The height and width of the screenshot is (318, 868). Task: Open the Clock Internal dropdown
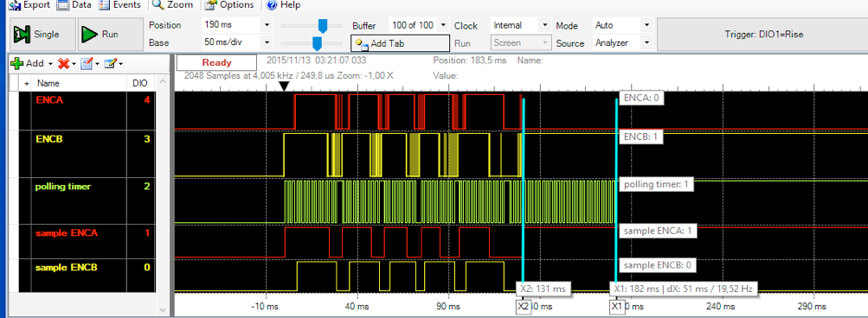pyautogui.click(x=544, y=25)
